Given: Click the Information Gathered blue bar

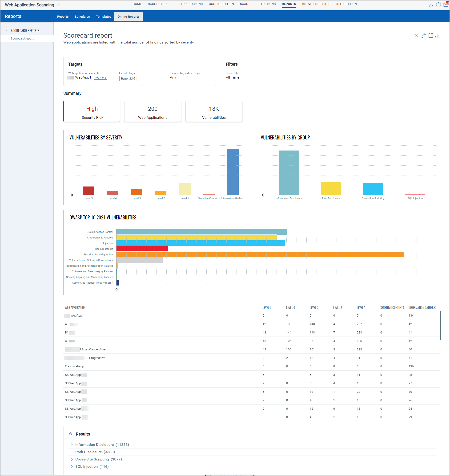Looking at the screenshot, I should click(x=233, y=172).
